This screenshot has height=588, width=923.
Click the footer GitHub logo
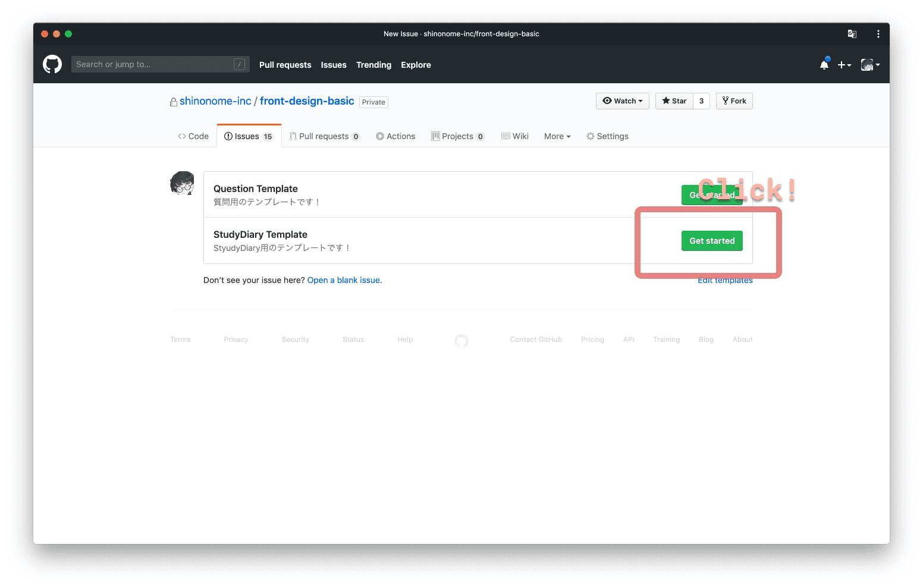(x=461, y=341)
